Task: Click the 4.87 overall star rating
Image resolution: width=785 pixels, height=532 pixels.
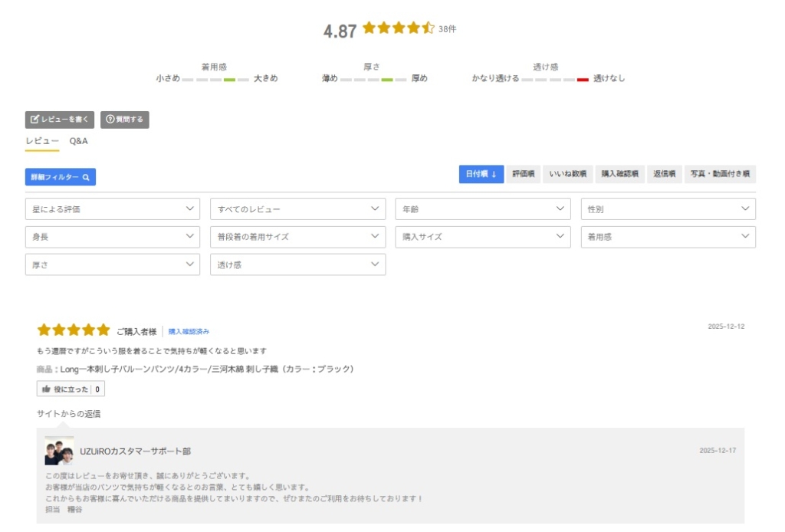Action: 398,29
